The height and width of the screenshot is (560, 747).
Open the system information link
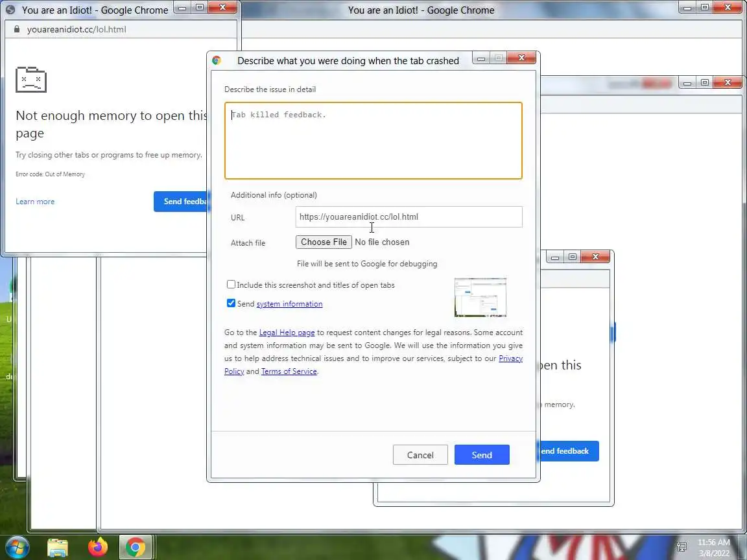click(289, 304)
